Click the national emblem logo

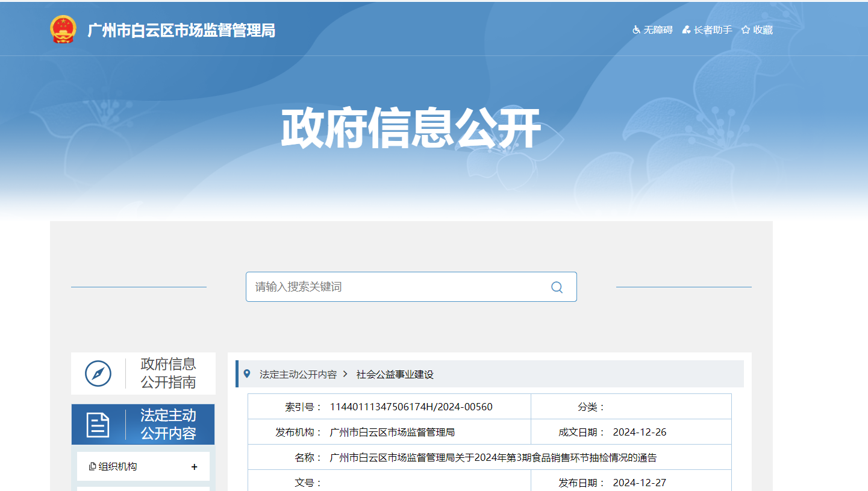coord(63,30)
